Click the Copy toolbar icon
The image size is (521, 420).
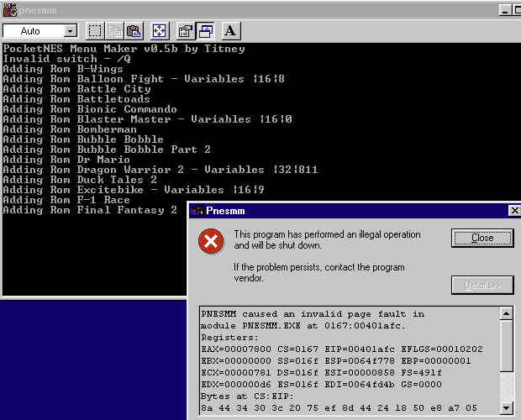114,31
